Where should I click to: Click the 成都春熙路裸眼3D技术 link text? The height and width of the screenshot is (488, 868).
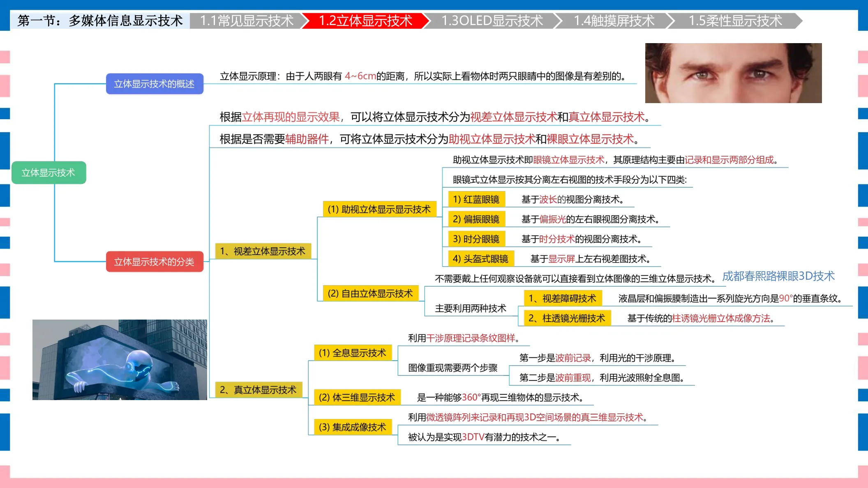(x=778, y=276)
